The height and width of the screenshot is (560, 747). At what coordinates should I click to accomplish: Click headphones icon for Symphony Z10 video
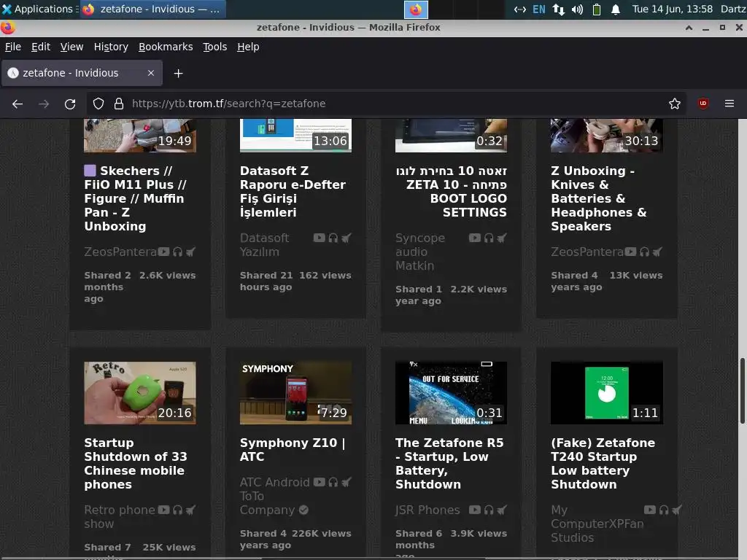[x=333, y=482]
